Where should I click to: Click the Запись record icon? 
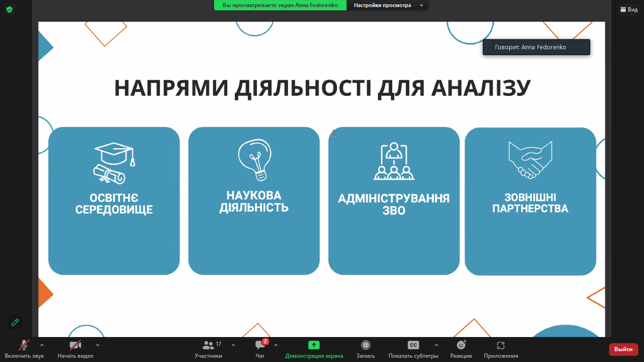point(366,345)
